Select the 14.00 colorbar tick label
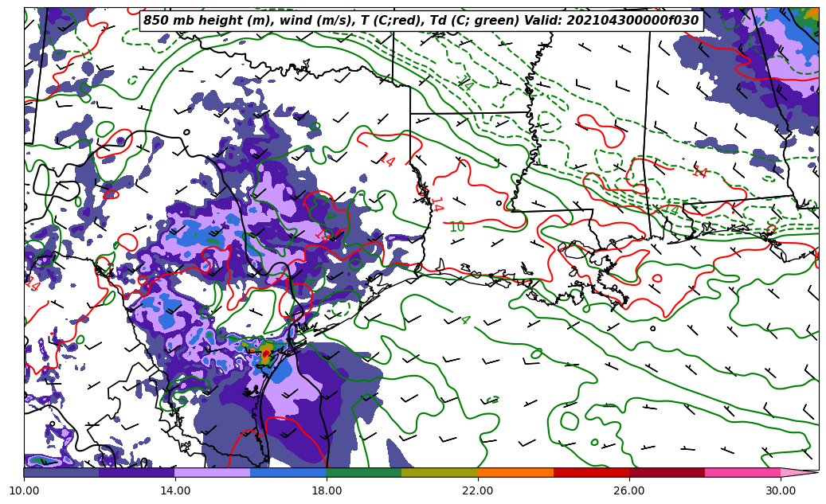Viewport: 826px width, 504px height. point(175,490)
